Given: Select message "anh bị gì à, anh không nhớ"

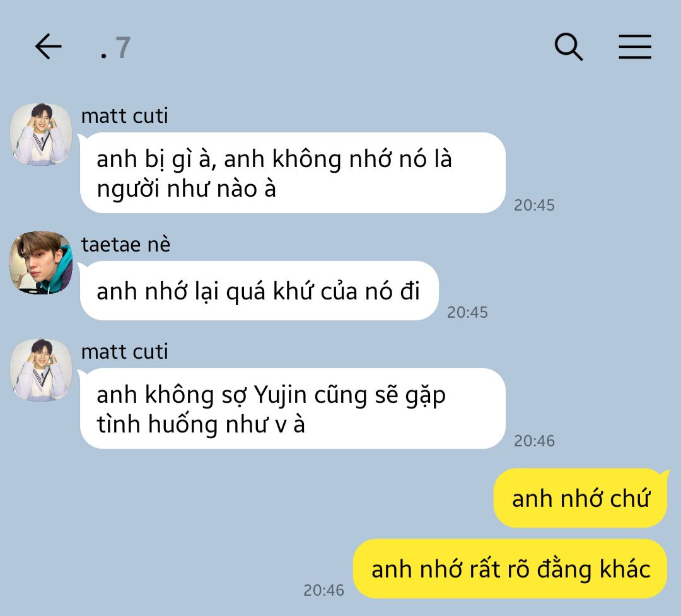Looking at the screenshot, I should point(293,173).
